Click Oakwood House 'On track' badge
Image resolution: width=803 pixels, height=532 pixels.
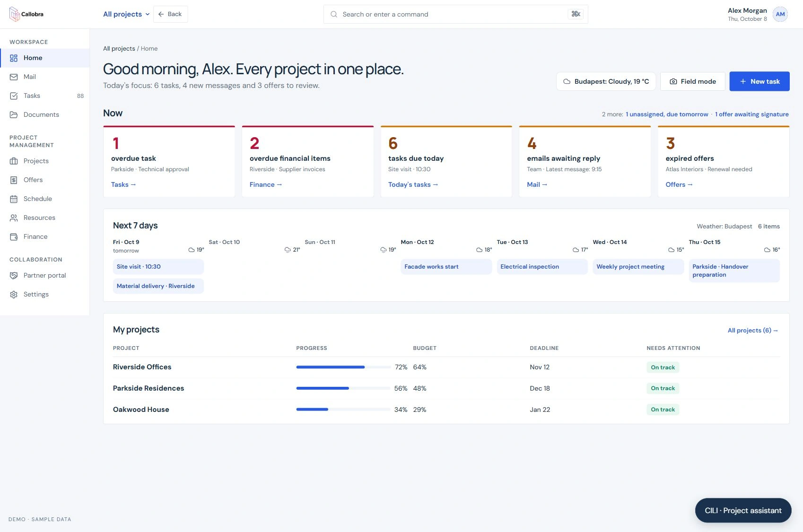coord(663,410)
